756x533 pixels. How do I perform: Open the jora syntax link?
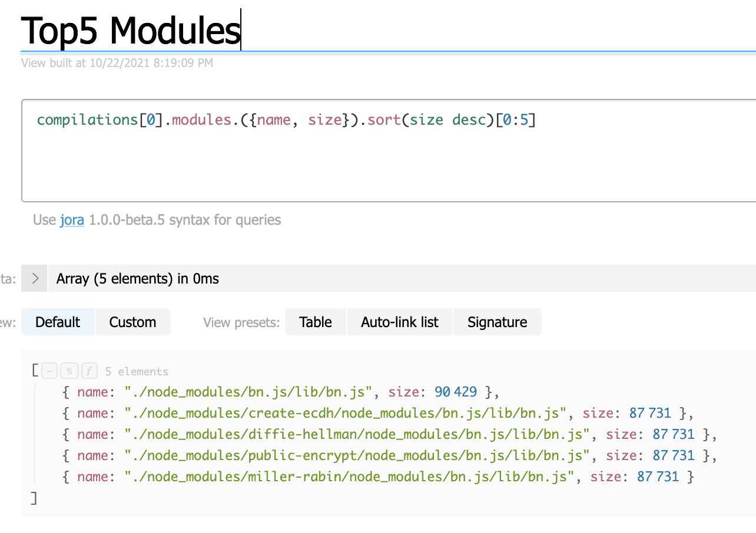(72, 220)
